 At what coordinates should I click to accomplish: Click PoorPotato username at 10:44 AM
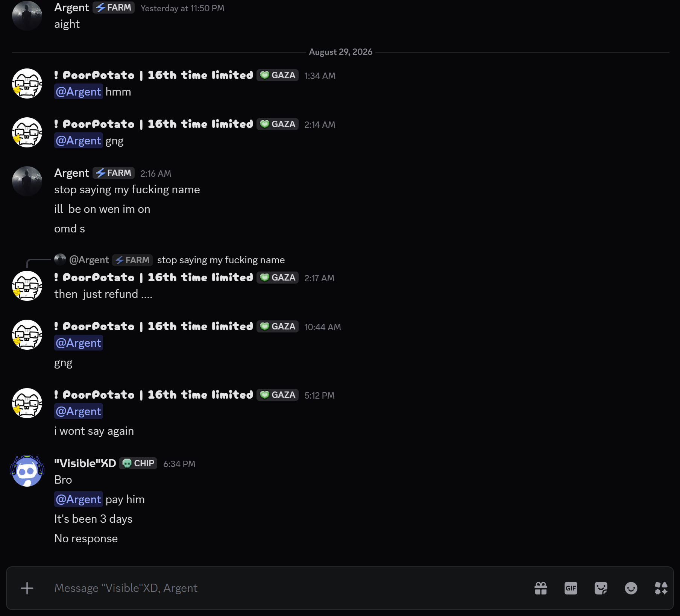[x=154, y=326]
